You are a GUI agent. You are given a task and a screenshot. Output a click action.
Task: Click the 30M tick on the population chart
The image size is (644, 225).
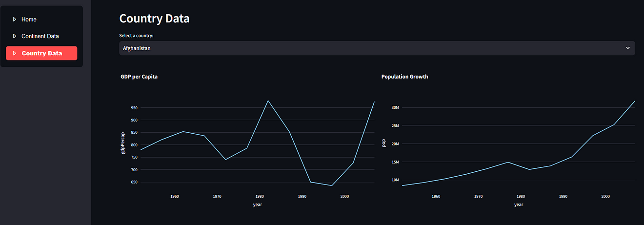pos(396,107)
